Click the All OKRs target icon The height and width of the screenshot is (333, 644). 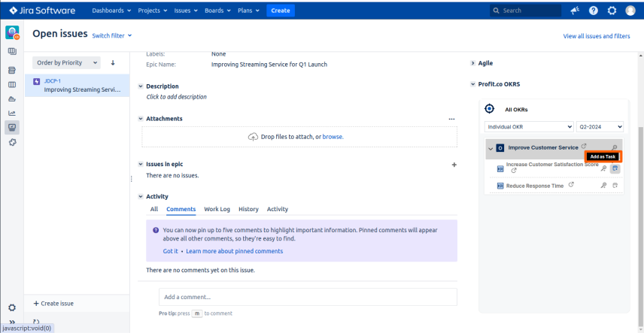489,109
